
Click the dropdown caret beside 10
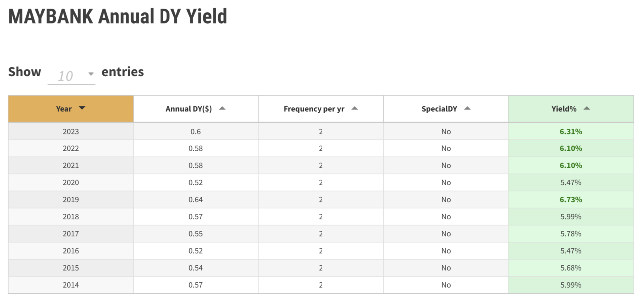[x=91, y=74]
